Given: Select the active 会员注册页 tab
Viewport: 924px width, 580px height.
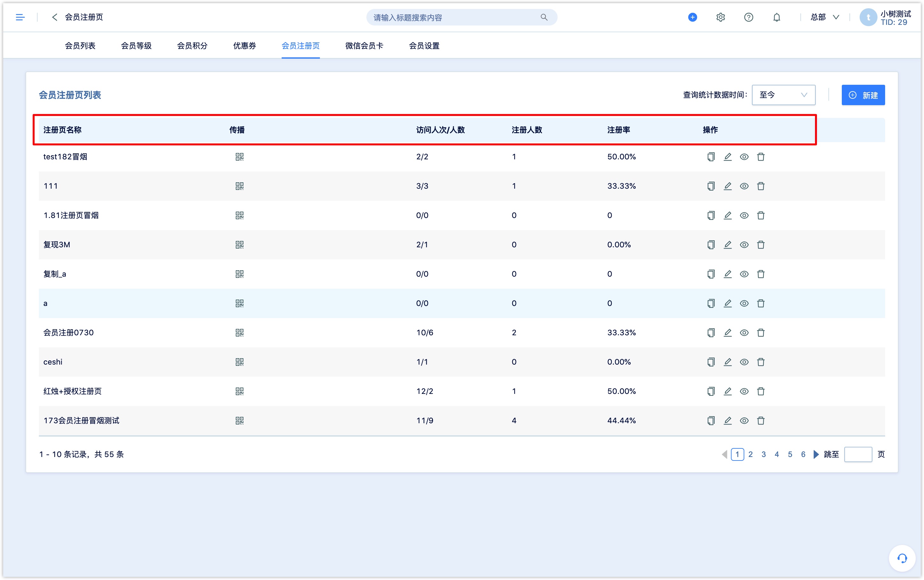Looking at the screenshot, I should point(300,46).
